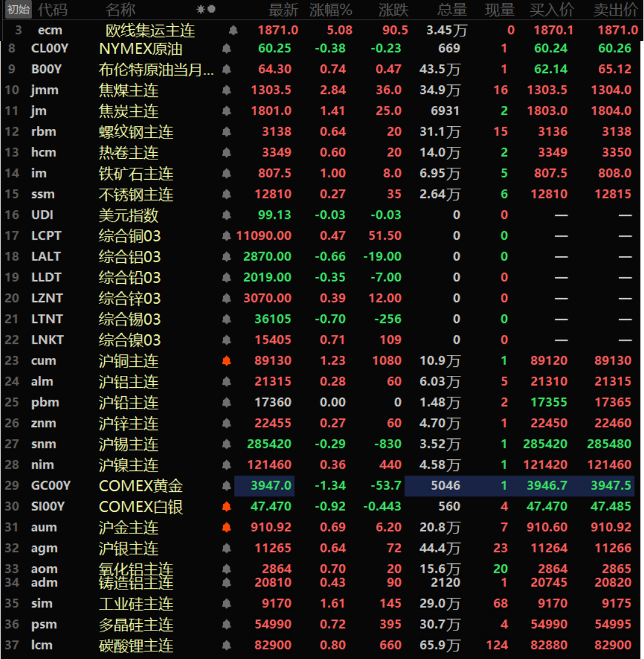644x659 pixels.
Task: Select the highlighted COMEX黄金 latest price 3947.0
Action: tap(264, 486)
